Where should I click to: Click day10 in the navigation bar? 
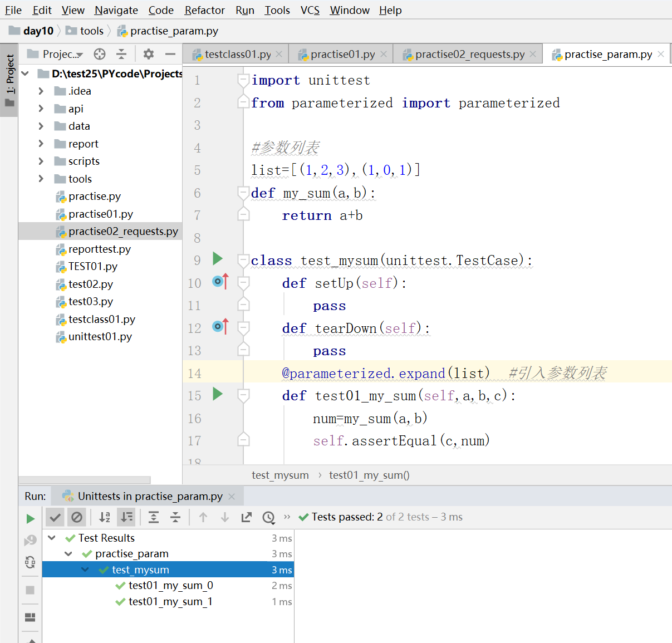coord(32,31)
